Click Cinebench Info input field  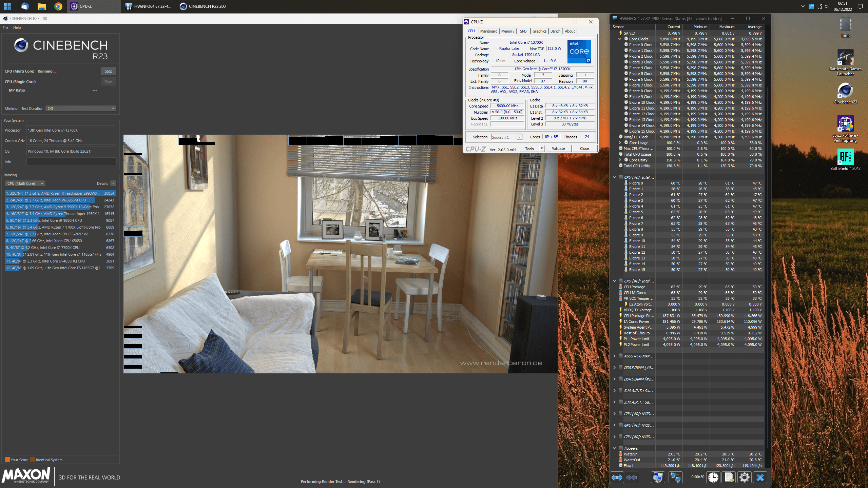71,162
